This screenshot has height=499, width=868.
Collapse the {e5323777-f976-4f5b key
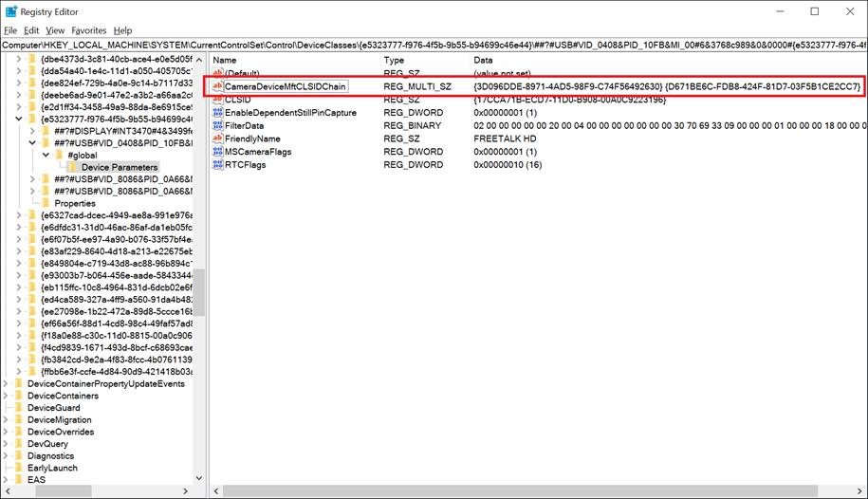pyautogui.click(x=19, y=119)
